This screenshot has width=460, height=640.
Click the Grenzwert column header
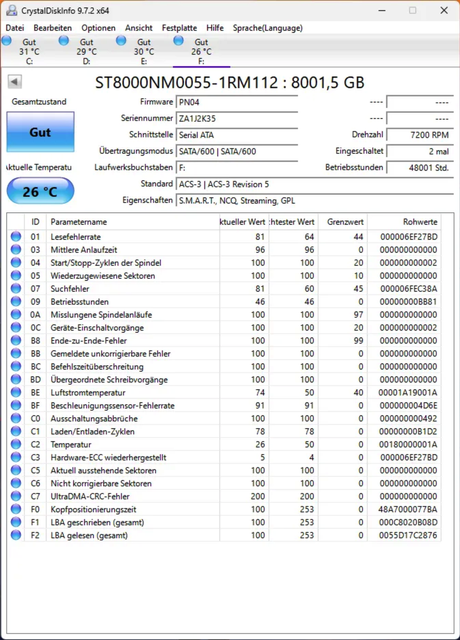[x=342, y=222]
